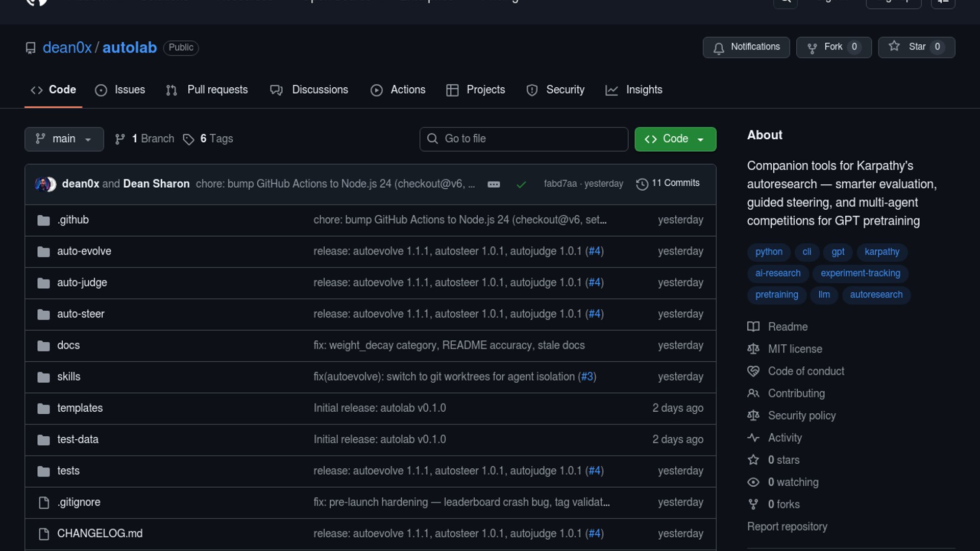View the watching eye icon count
This screenshot has width=980, height=551.
[x=753, y=482]
